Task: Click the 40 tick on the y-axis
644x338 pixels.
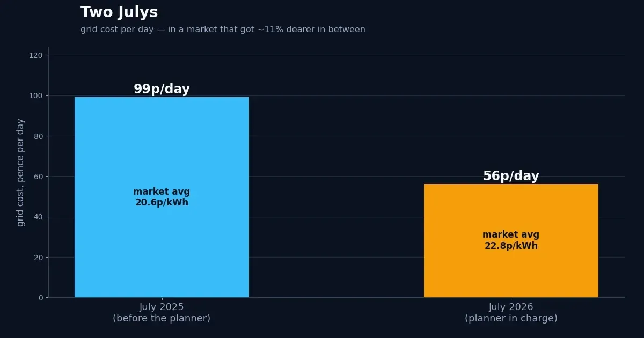Action: point(39,217)
